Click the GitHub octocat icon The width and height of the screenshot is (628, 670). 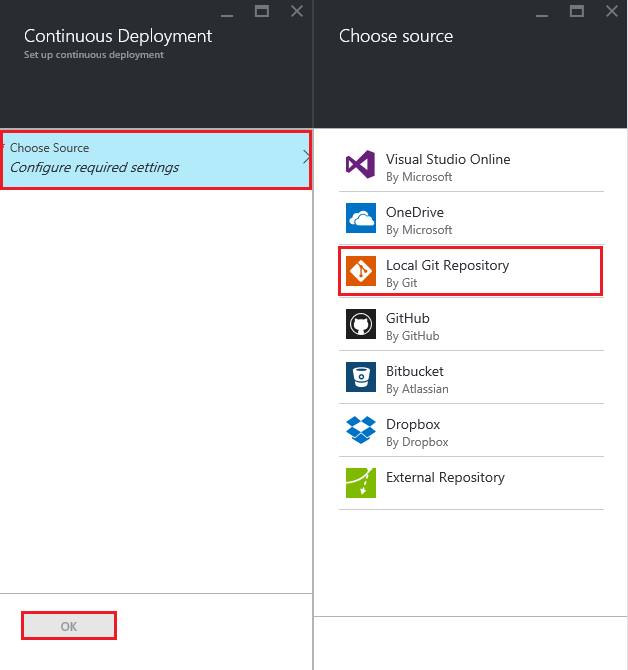tap(361, 324)
